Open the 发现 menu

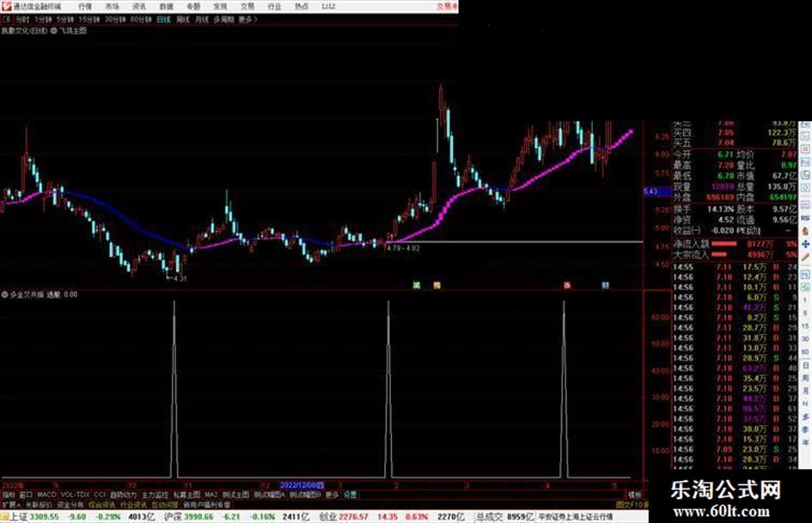click(x=220, y=7)
